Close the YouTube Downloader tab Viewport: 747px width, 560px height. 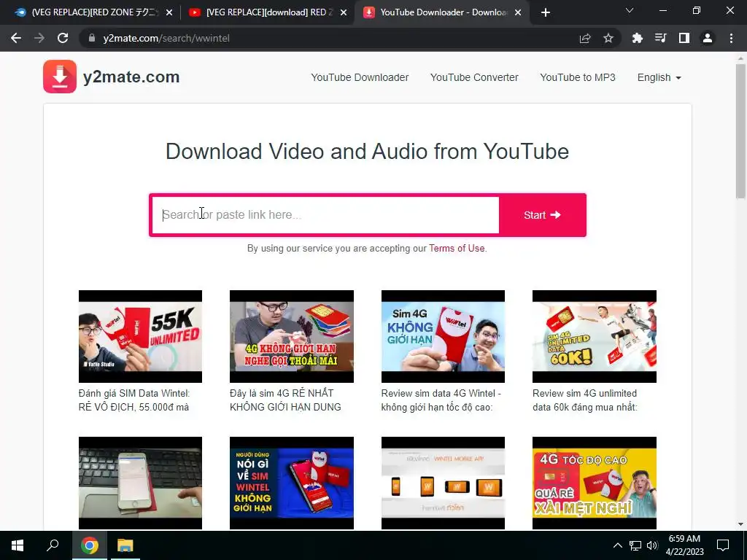[519, 12]
